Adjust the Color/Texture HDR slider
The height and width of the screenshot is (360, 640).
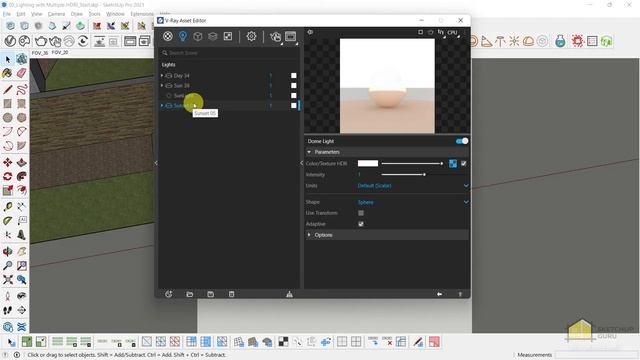coord(412,163)
